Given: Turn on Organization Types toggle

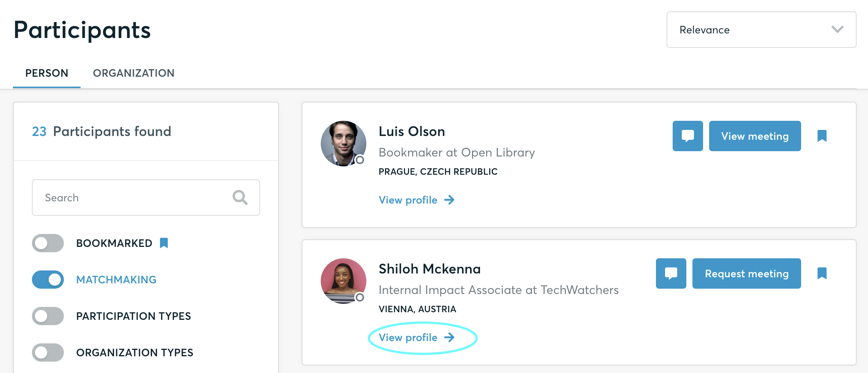Looking at the screenshot, I should click(48, 352).
